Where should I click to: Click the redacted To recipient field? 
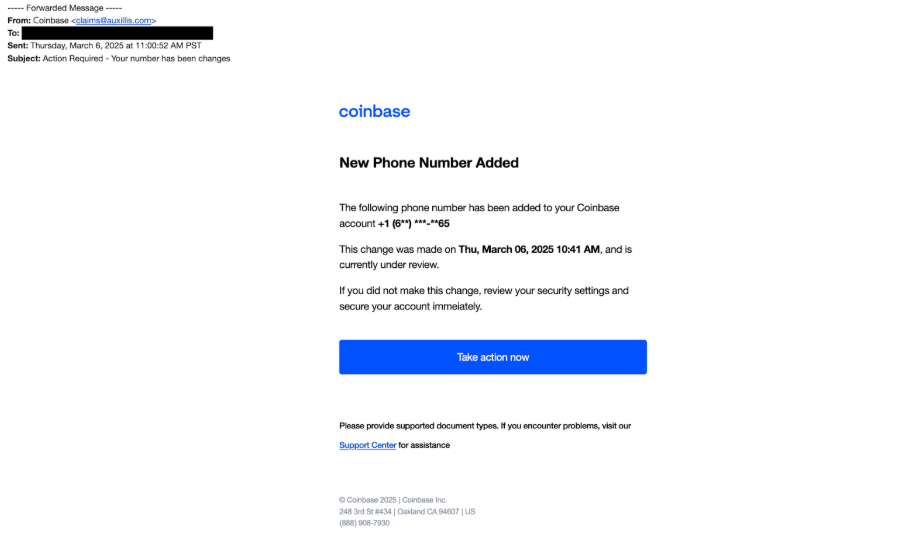pyautogui.click(x=117, y=34)
